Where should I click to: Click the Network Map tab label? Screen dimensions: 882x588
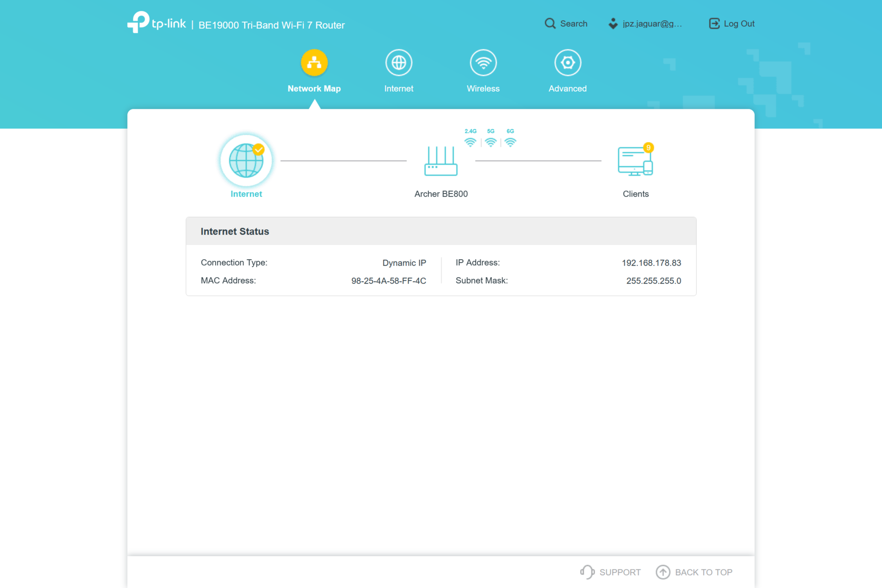[x=314, y=89]
